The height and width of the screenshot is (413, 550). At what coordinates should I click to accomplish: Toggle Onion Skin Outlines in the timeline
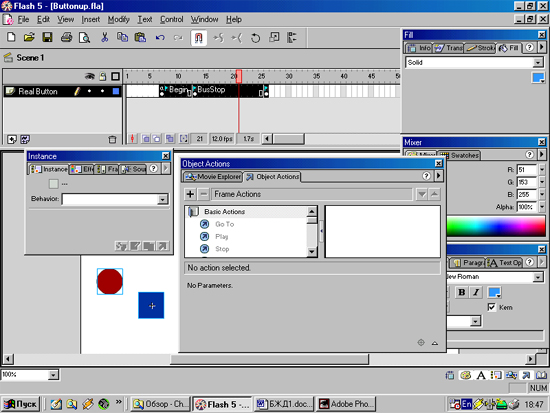pos(156,139)
